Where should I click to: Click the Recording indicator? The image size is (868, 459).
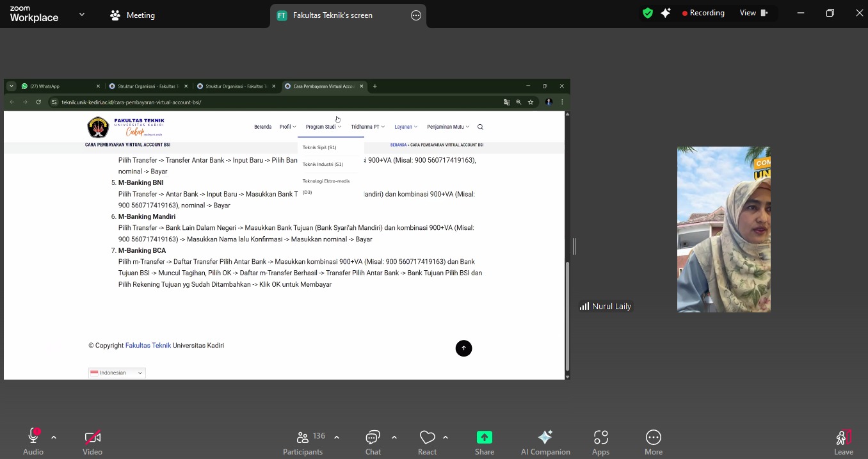tap(703, 13)
